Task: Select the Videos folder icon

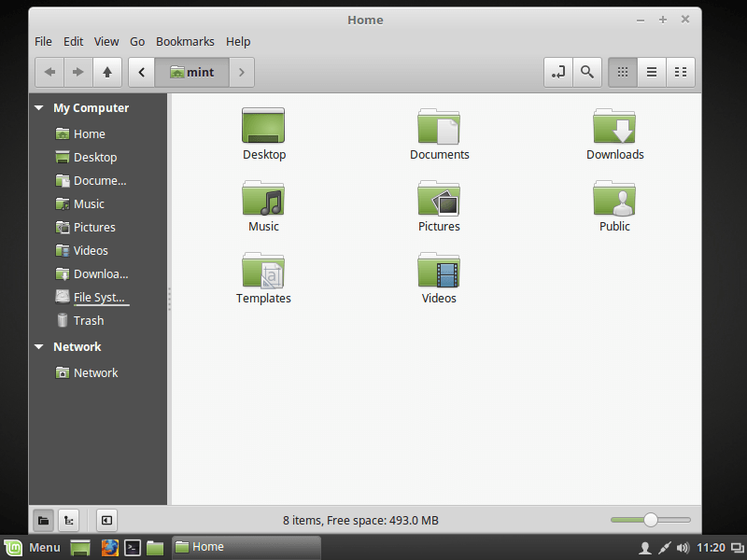Action: point(439,270)
